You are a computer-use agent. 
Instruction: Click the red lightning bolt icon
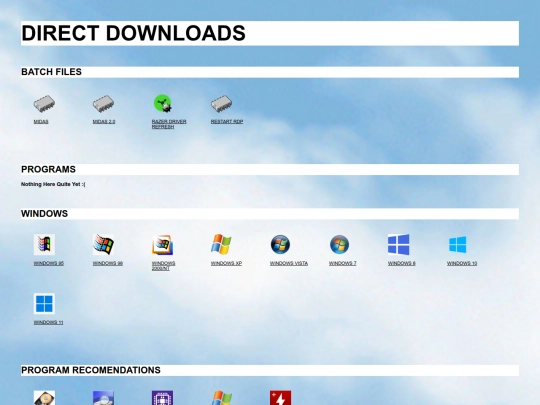coord(280,398)
